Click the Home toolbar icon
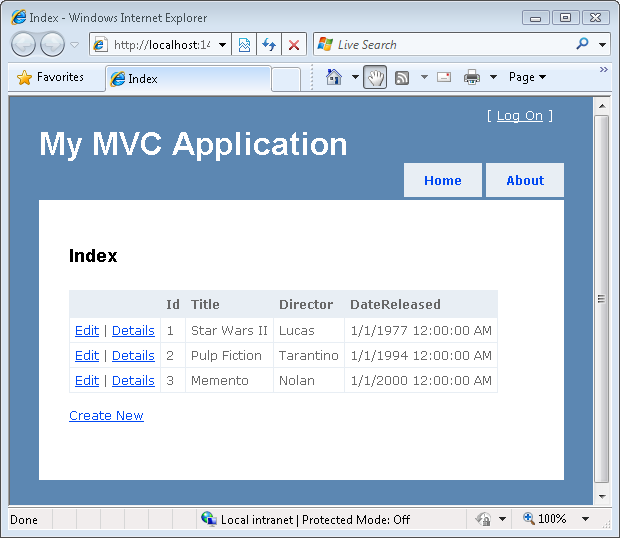Viewport: 620px width, 538px height. point(335,77)
